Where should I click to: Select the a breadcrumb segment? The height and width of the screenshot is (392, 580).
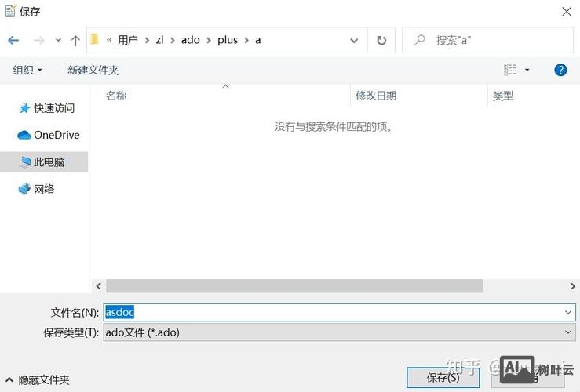point(257,40)
